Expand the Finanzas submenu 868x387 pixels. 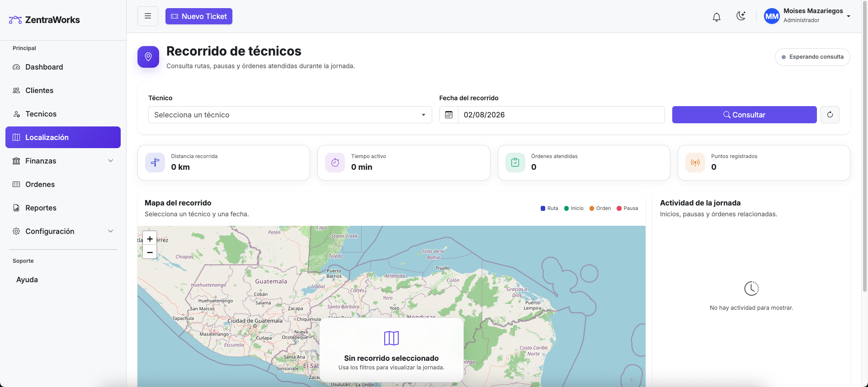tap(63, 161)
